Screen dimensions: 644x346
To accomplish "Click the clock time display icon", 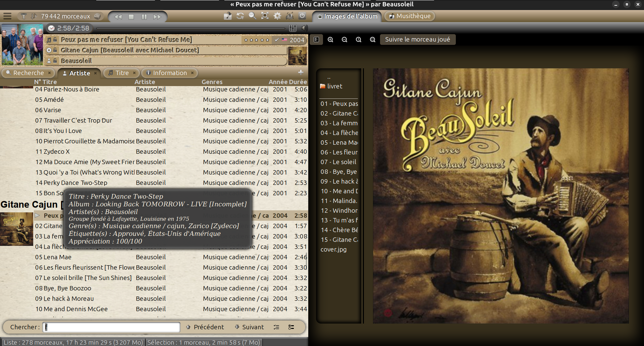I will tap(51, 28).
